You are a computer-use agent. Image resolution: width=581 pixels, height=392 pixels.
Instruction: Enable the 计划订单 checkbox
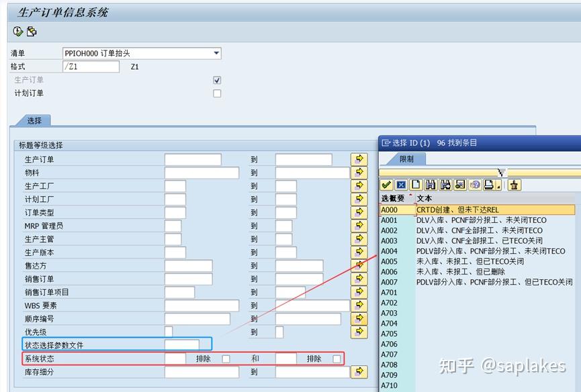pyautogui.click(x=216, y=93)
